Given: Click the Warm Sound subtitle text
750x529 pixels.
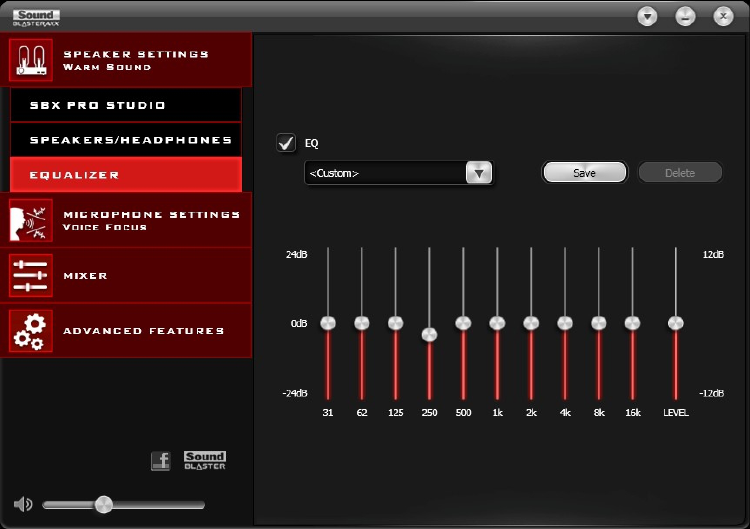Looking at the screenshot, I should point(107,67).
